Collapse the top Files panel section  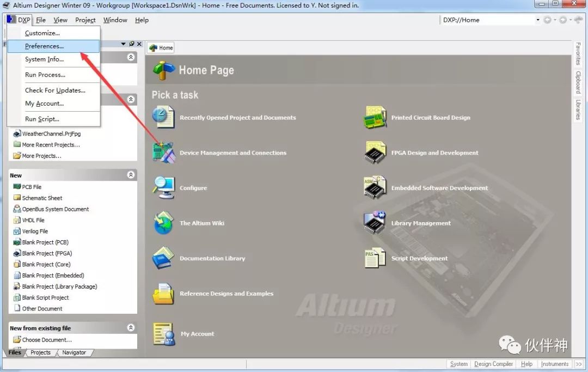click(131, 57)
